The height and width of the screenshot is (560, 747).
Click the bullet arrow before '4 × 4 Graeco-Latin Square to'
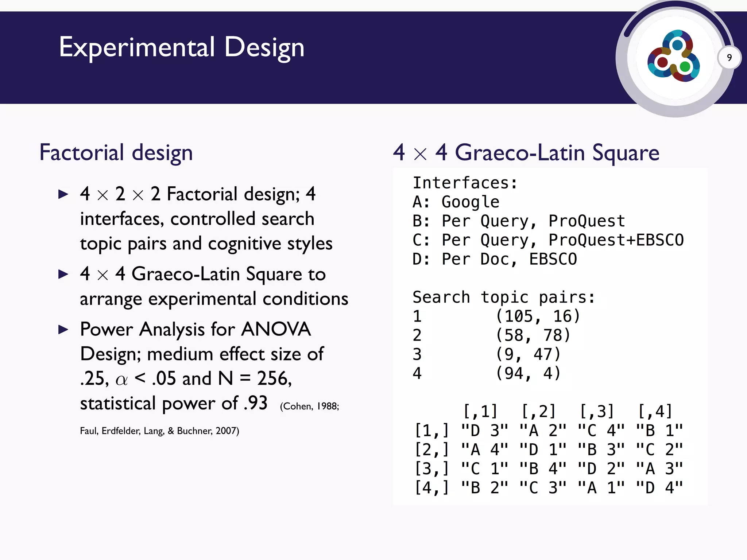click(63, 274)
